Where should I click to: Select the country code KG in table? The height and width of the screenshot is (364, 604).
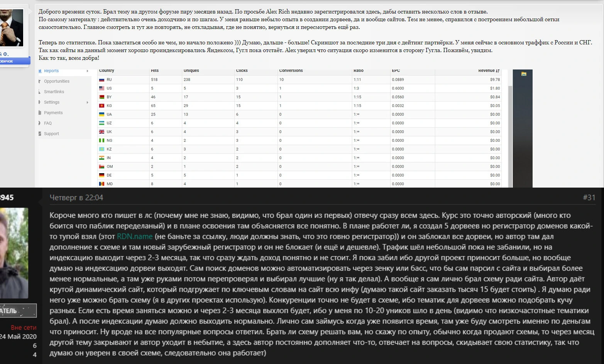(x=109, y=106)
